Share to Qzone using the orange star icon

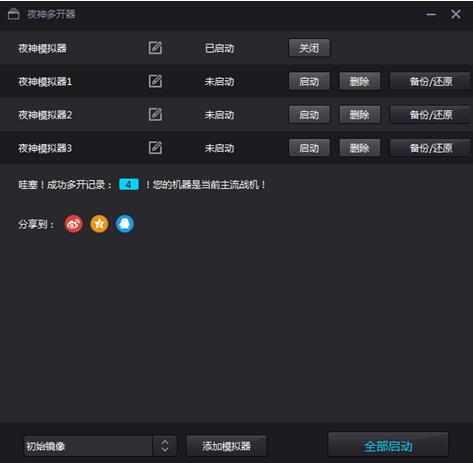pos(99,224)
